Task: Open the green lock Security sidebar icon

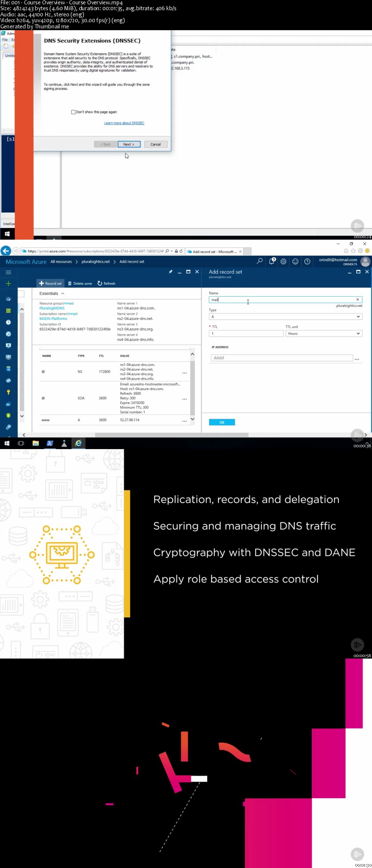Action: (x=8, y=415)
